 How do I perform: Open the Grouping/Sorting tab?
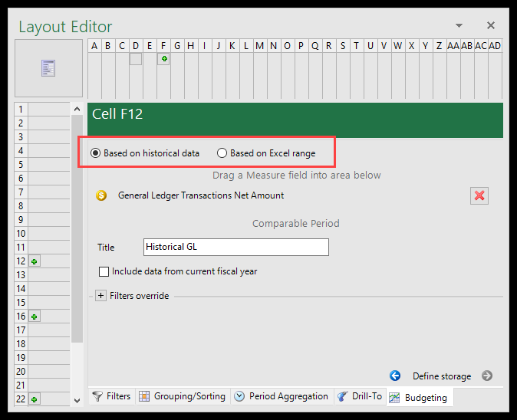click(183, 396)
